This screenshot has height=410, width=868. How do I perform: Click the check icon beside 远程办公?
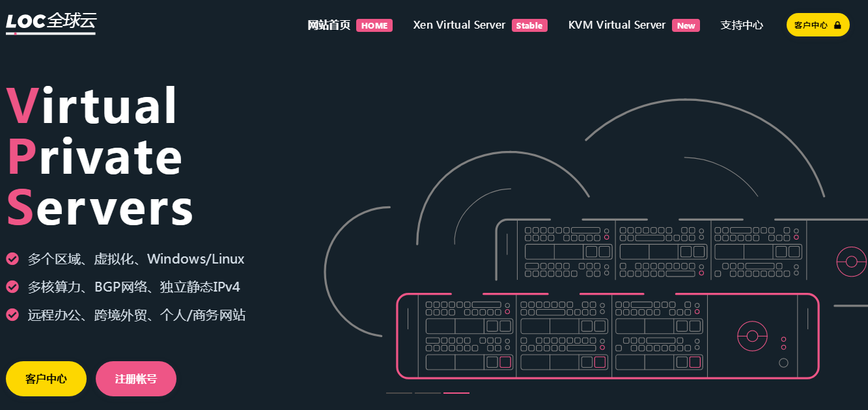[12, 315]
